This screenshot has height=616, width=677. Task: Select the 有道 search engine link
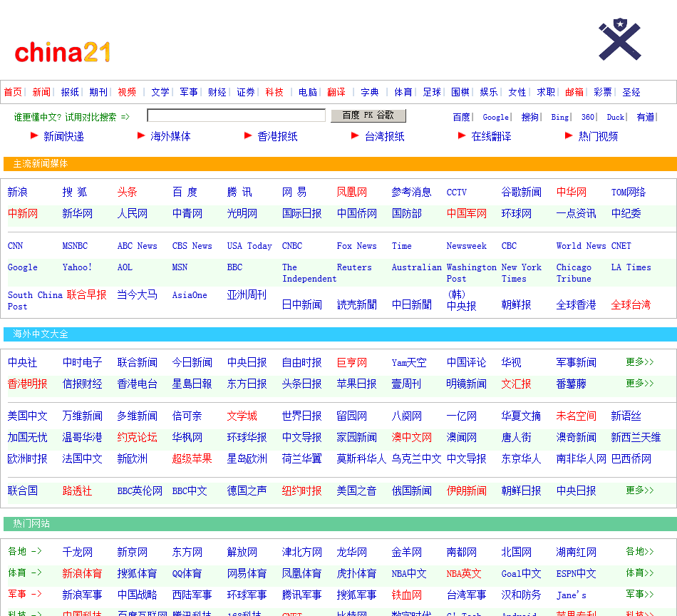coord(646,117)
